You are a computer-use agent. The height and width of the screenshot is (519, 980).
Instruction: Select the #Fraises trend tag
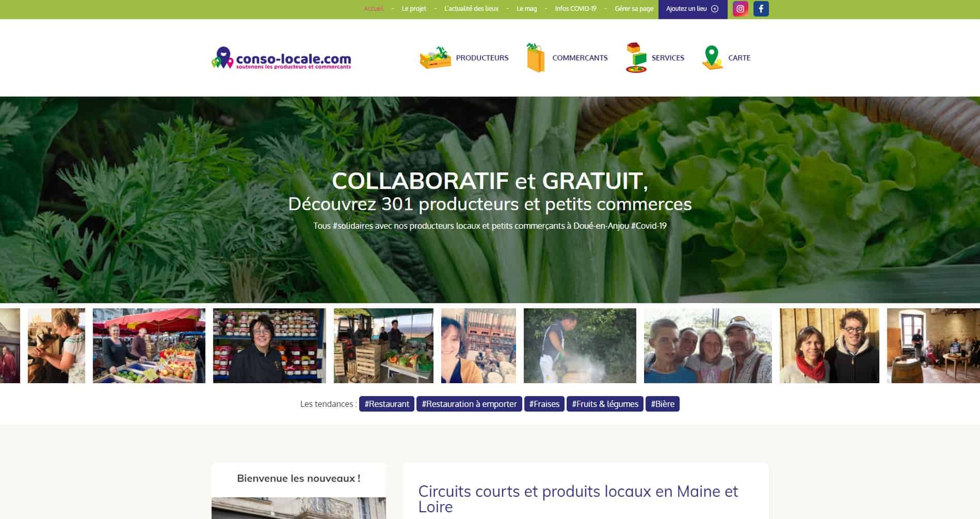[544, 404]
